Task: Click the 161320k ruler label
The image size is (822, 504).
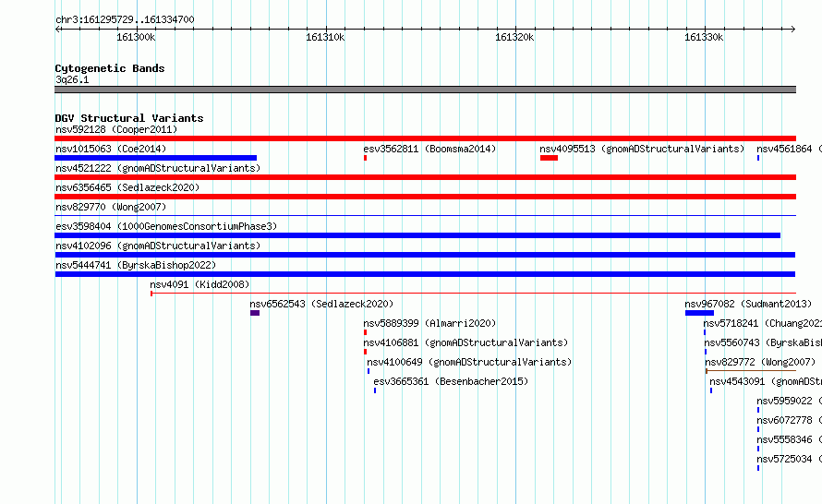Action: tap(514, 37)
